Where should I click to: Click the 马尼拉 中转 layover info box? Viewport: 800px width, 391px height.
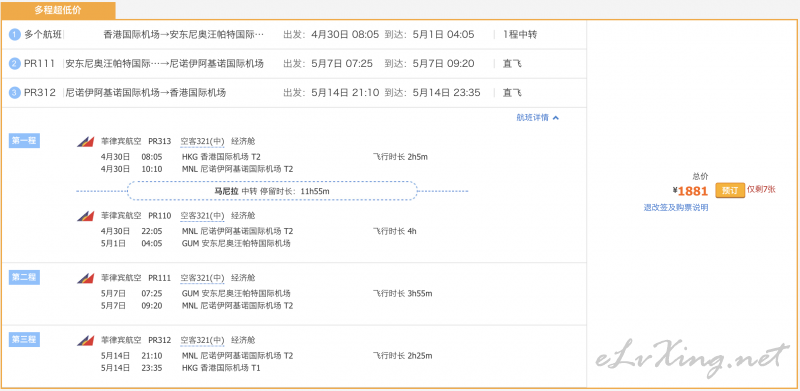[272, 191]
